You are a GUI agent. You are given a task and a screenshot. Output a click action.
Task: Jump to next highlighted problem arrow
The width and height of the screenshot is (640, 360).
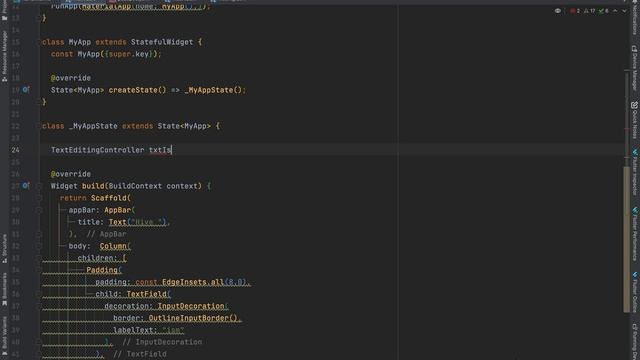(624, 11)
